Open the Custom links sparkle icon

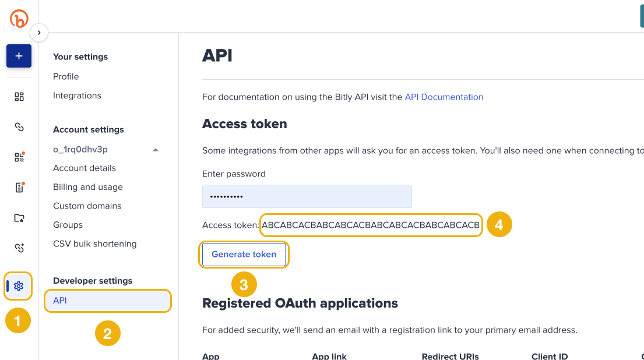coord(19,248)
